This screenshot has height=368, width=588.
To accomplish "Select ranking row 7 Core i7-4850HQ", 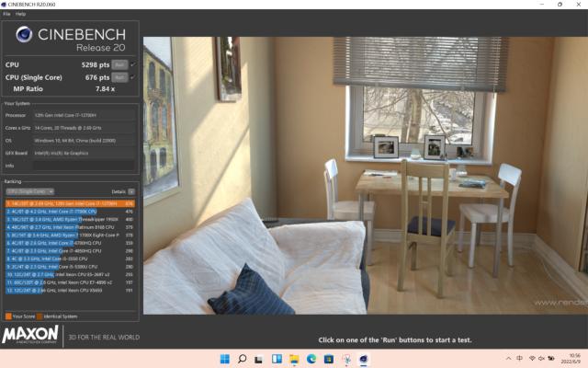I will [x=70, y=251].
